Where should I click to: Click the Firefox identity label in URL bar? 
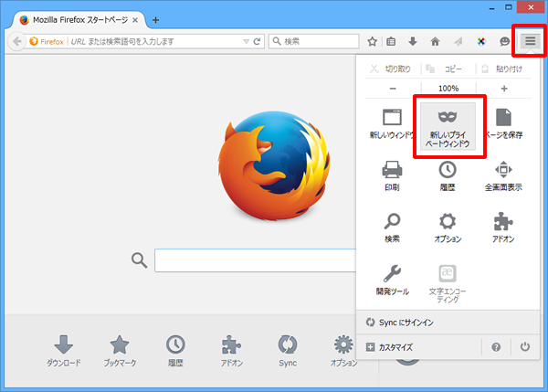click(x=47, y=42)
